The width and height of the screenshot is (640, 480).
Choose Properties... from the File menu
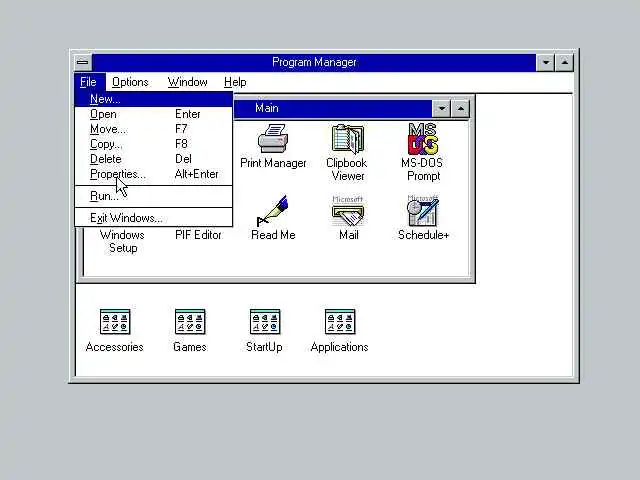coord(153,174)
